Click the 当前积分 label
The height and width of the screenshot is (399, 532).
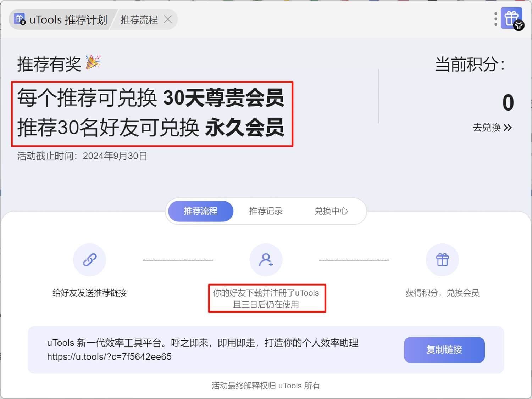[470, 64]
